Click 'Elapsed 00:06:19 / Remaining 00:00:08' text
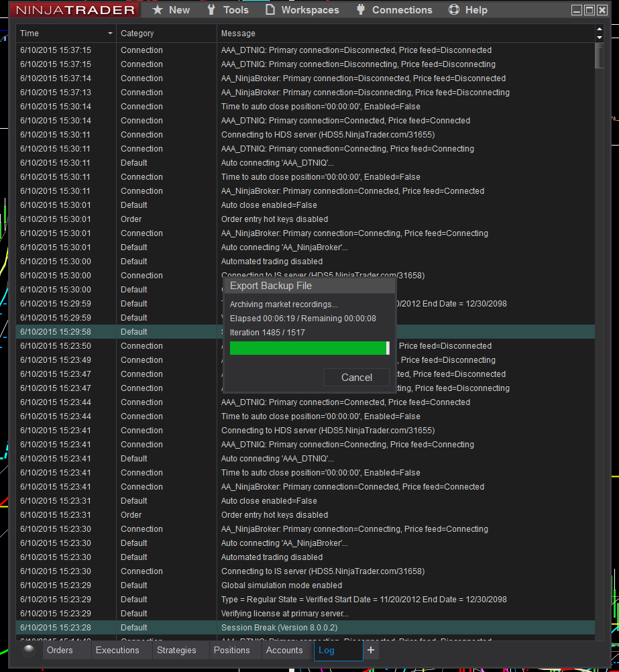619x672 pixels. tap(302, 319)
